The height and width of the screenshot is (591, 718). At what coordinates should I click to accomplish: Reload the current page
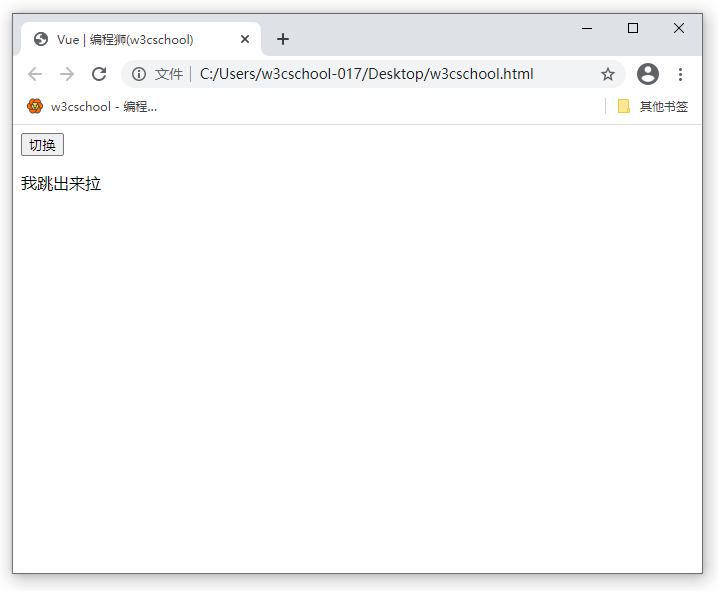point(99,74)
